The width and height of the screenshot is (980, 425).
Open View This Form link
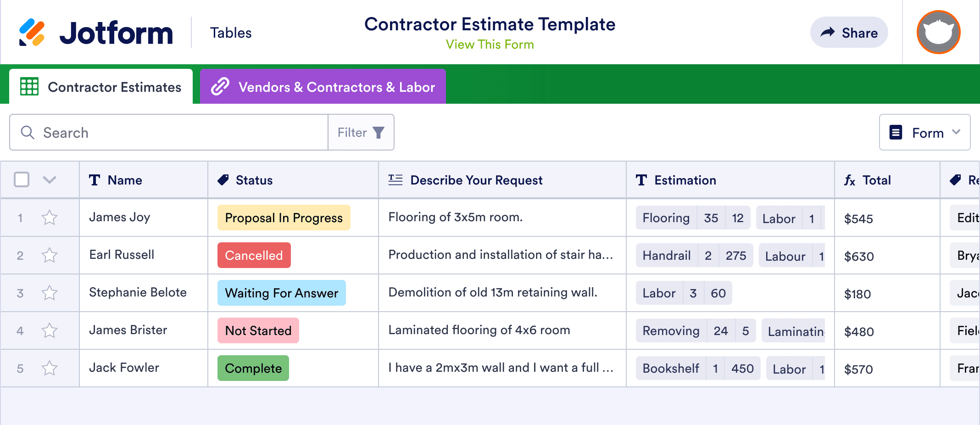(x=489, y=44)
